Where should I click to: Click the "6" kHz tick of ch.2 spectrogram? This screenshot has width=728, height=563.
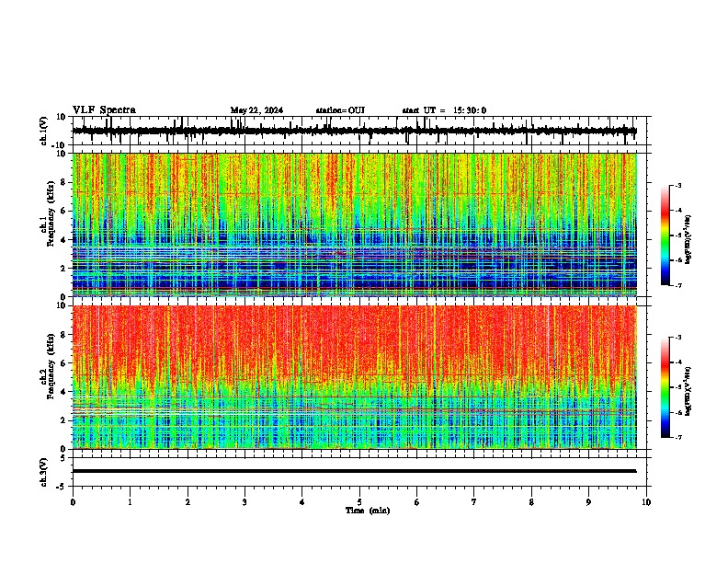(x=63, y=363)
